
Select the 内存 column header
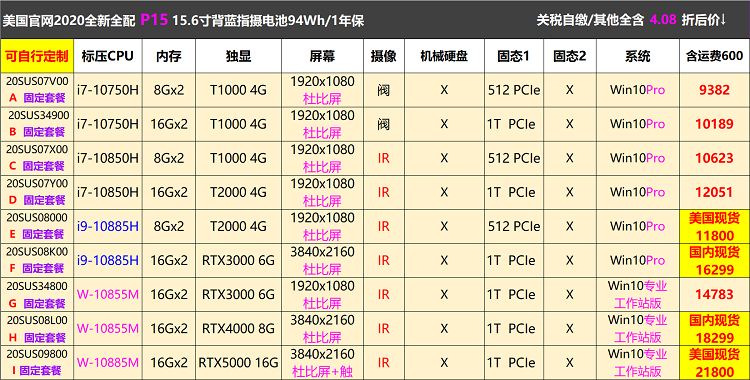point(169,56)
